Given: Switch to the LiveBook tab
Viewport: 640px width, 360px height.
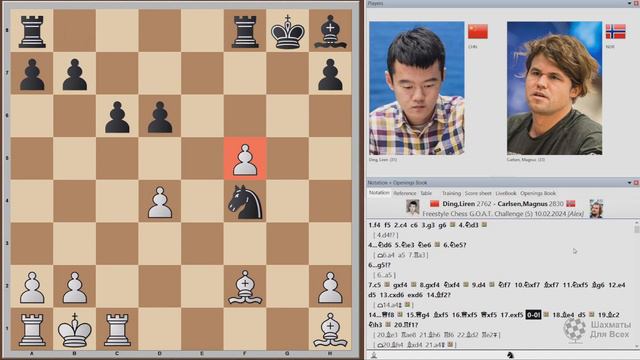Looking at the screenshot, I should (506, 193).
